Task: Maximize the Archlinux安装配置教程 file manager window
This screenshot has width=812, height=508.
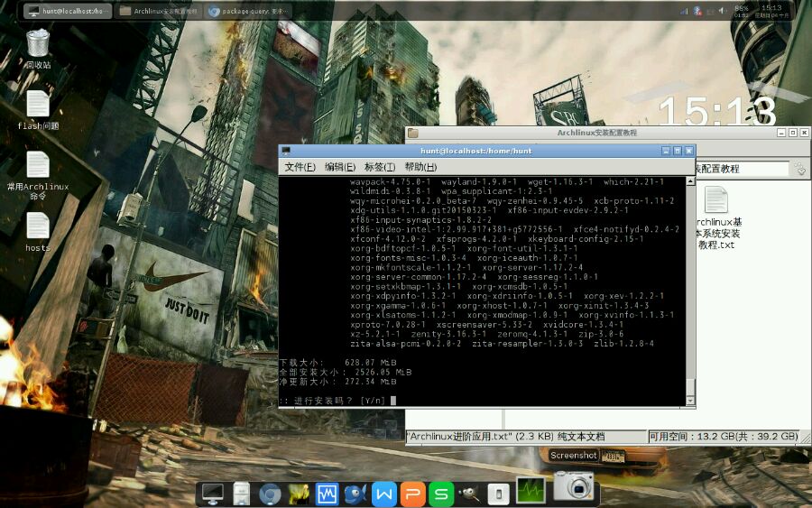Action: pos(793,133)
